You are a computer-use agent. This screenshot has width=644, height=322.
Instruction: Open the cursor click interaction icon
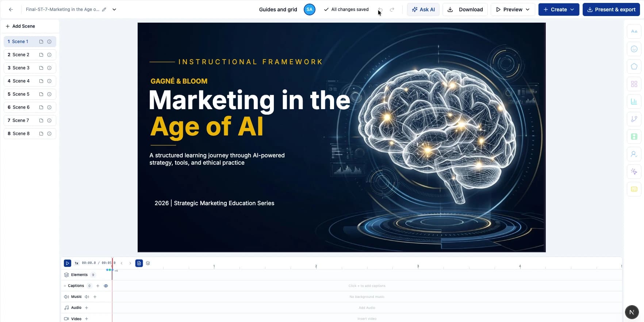pos(634,172)
